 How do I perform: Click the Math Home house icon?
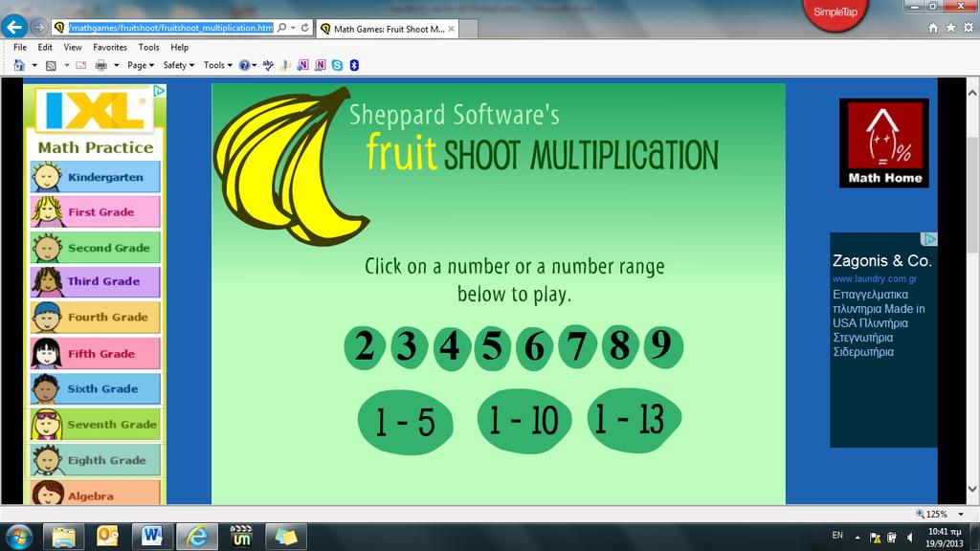[883, 143]
